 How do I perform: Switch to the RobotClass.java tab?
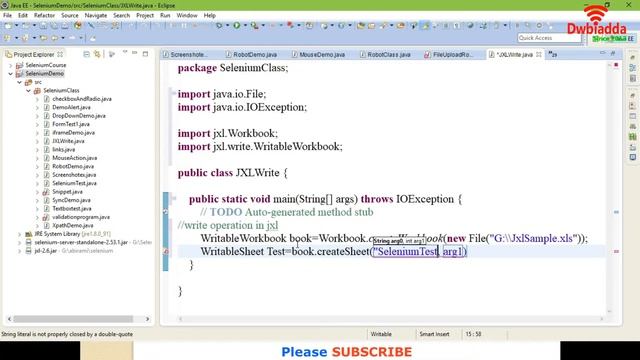[x=385, y=54]
